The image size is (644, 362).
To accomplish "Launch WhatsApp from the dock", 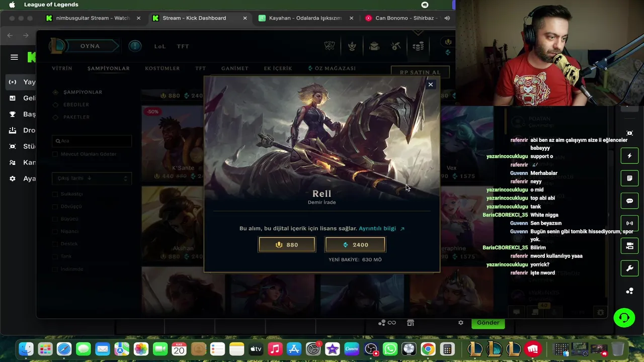I will 390,348.
